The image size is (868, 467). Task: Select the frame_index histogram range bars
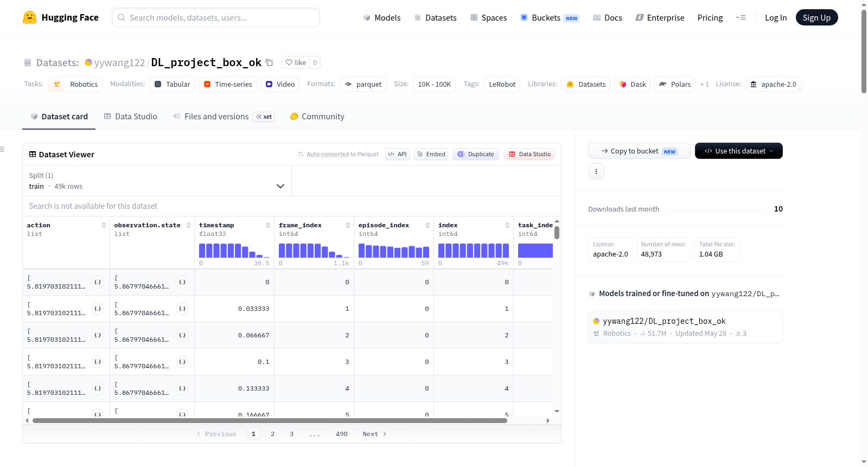tap(314, 251)
